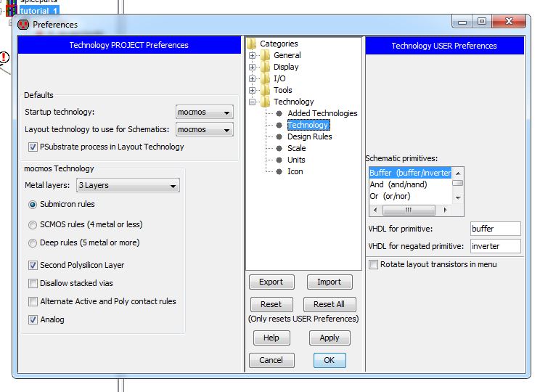Select Deep rules (5 metal or more)

[33, 243]
